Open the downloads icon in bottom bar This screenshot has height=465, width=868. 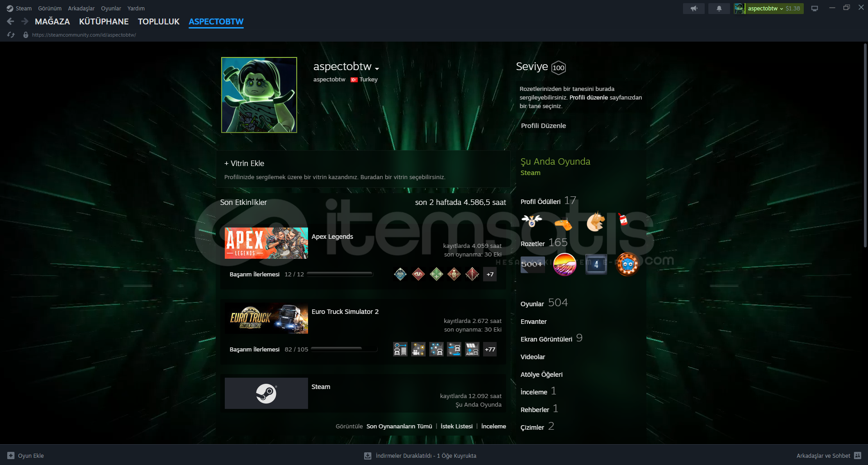(x=368, y=456)
